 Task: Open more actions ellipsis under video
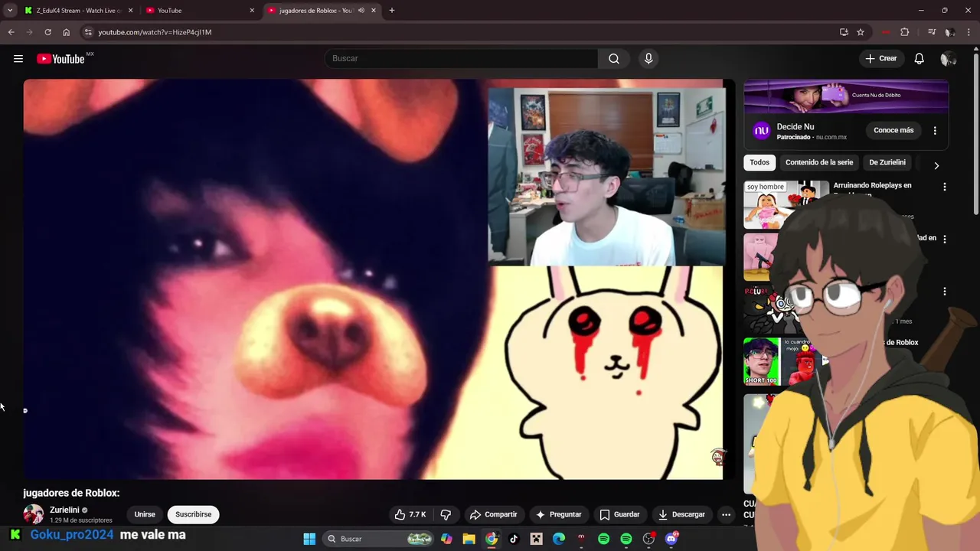coord(726,514)
